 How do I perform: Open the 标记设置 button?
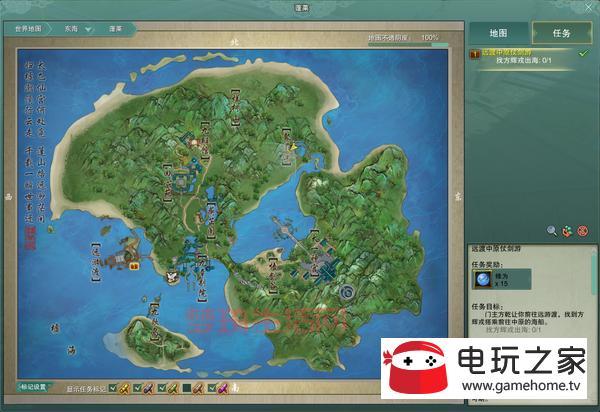33,387
